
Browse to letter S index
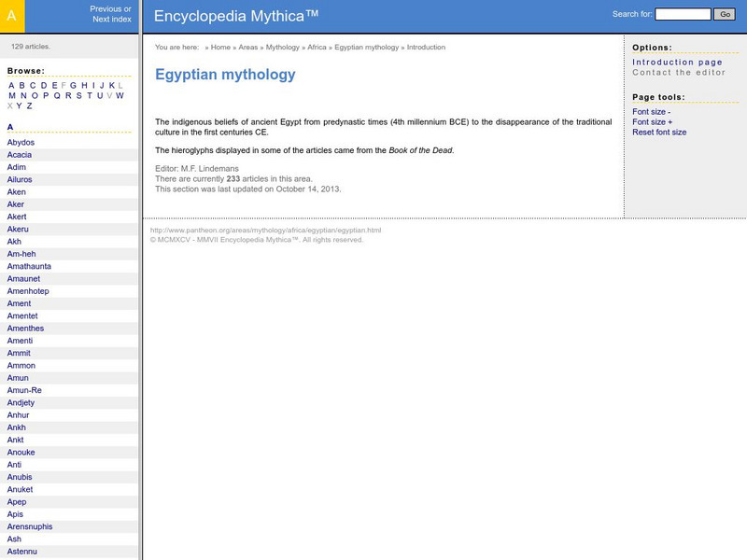pyautogui.click(x=78, y=96)
